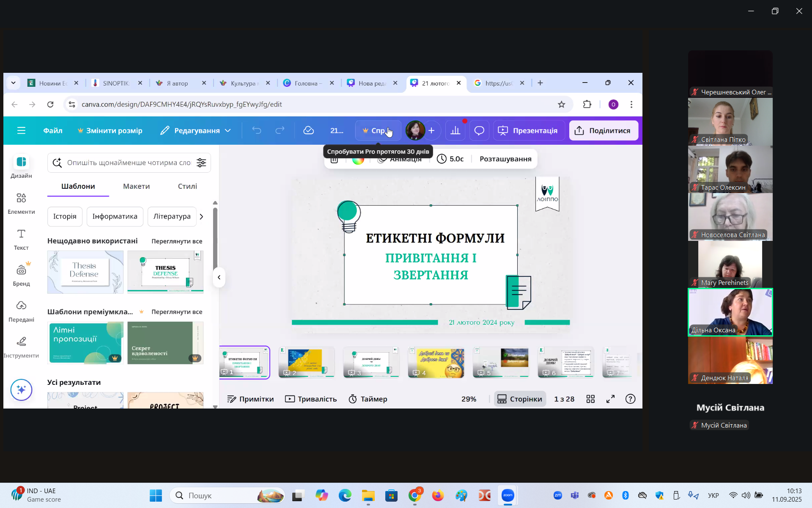Open grid view of pages

[x=590, y=399]
